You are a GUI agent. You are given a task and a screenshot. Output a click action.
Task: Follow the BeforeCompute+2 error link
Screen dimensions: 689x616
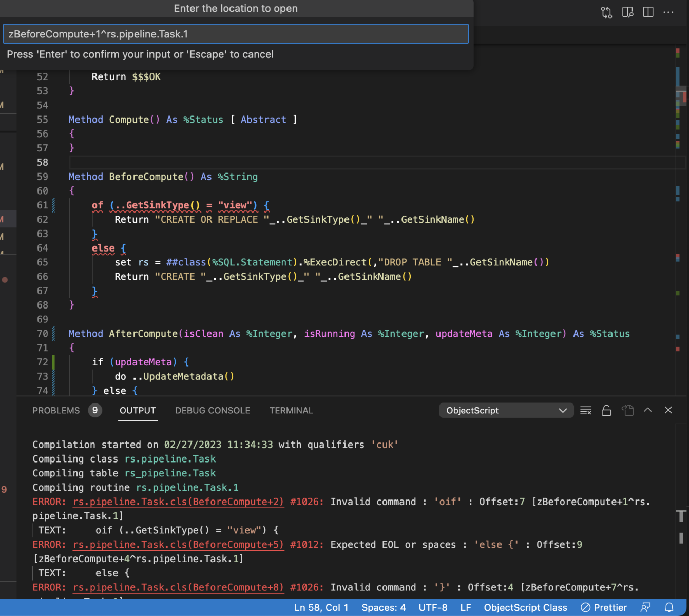point(178,502)
